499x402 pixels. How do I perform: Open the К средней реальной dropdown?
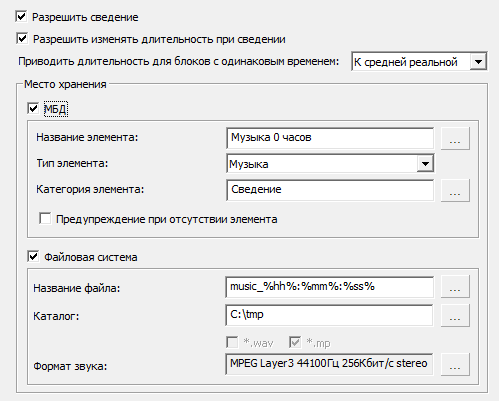(x=419, y=62)
